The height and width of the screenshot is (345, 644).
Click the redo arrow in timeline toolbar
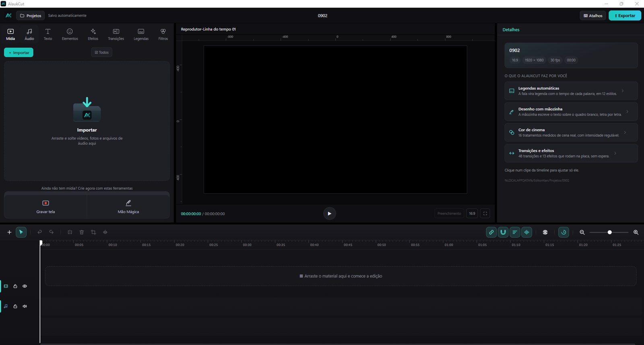point(52,232)
